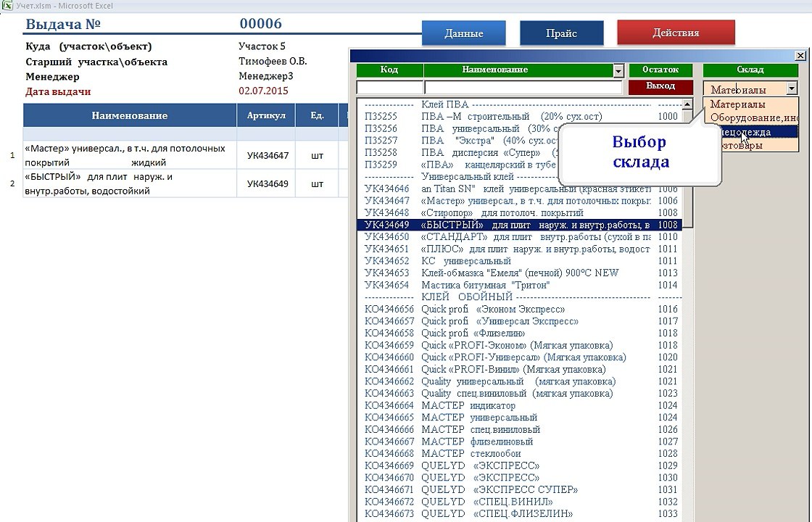Select row КО4346672 QUELYD «СПЕЦ.ВИНИЛ»
This screenshot has width=812, height=522.
520,501
